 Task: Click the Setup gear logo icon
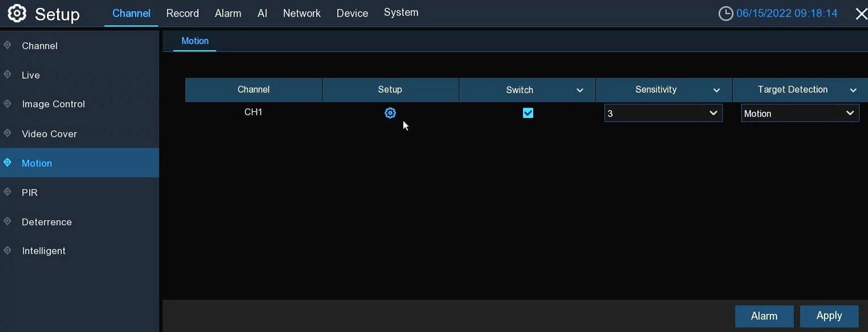coord(17,14)
